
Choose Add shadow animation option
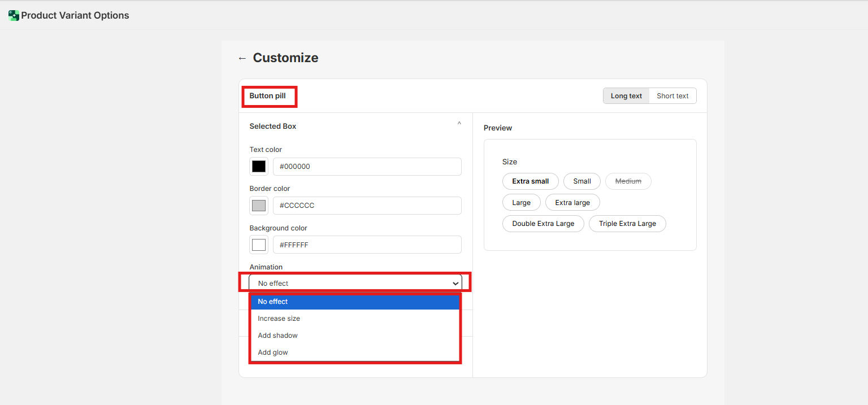pyautogui.click(x=355, y=336)
